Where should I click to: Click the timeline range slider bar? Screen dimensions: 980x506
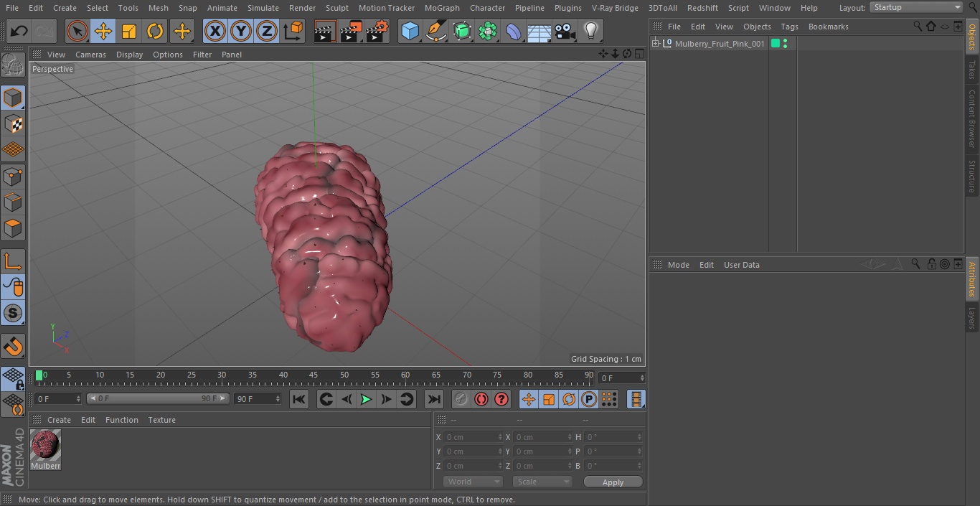click(158, 398)
